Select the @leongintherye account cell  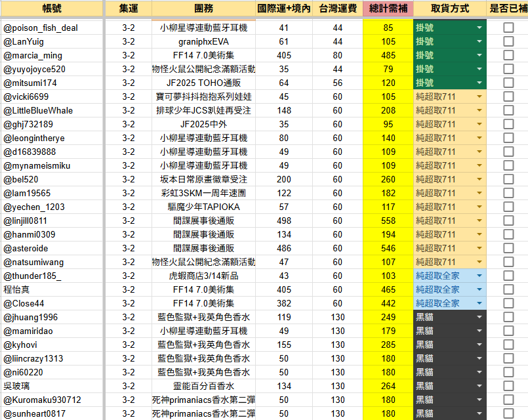pyautogui.click(x=52, y=138)
